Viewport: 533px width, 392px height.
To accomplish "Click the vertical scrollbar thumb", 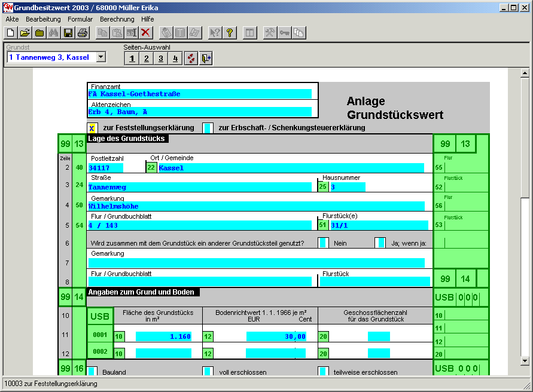I will pos(525,137).
